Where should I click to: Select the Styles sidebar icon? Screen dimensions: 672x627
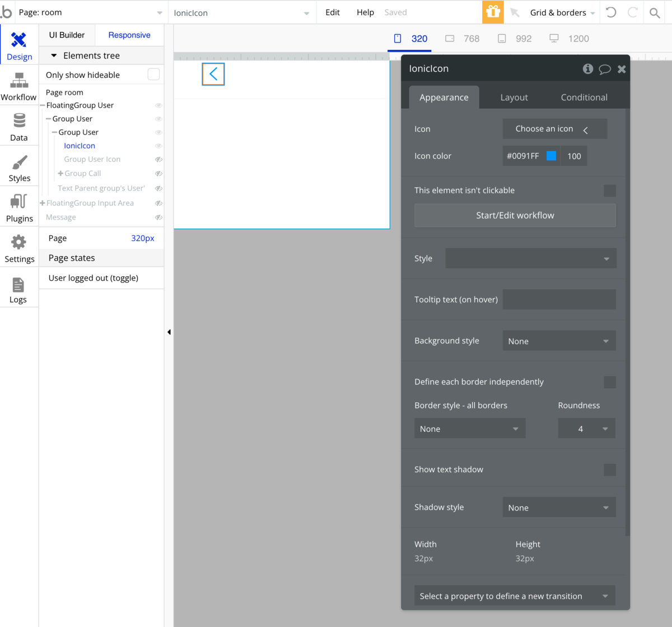(x=18, y=166)
